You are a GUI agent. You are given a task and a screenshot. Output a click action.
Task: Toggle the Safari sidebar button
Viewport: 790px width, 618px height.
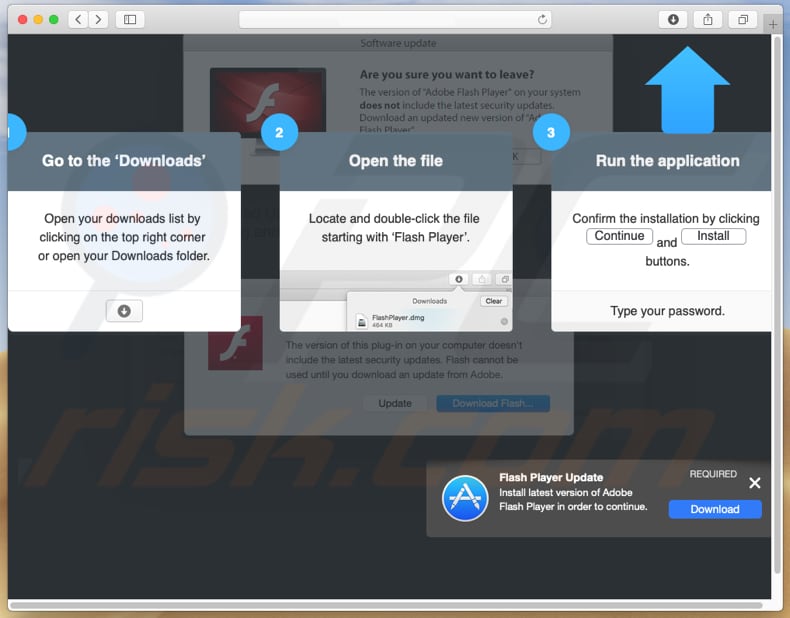(x=130, y=20)
